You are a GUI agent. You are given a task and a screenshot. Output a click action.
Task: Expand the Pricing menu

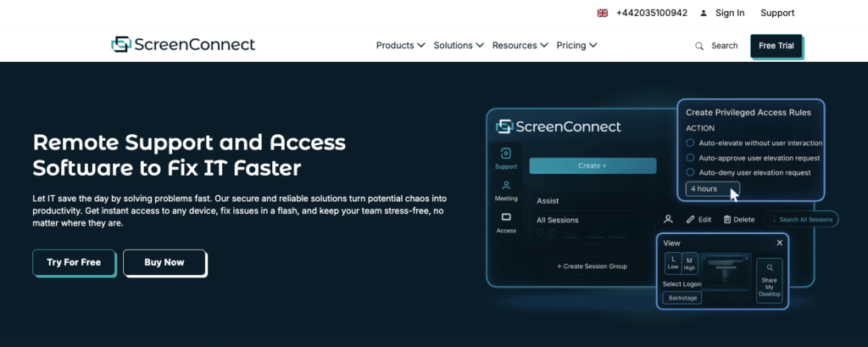coord(576,46)
